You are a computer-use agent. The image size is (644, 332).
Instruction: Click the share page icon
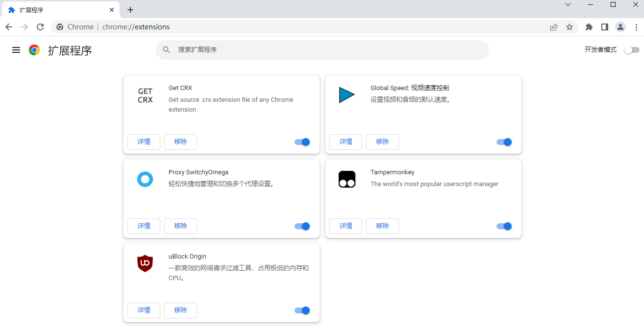coord(554,27)
